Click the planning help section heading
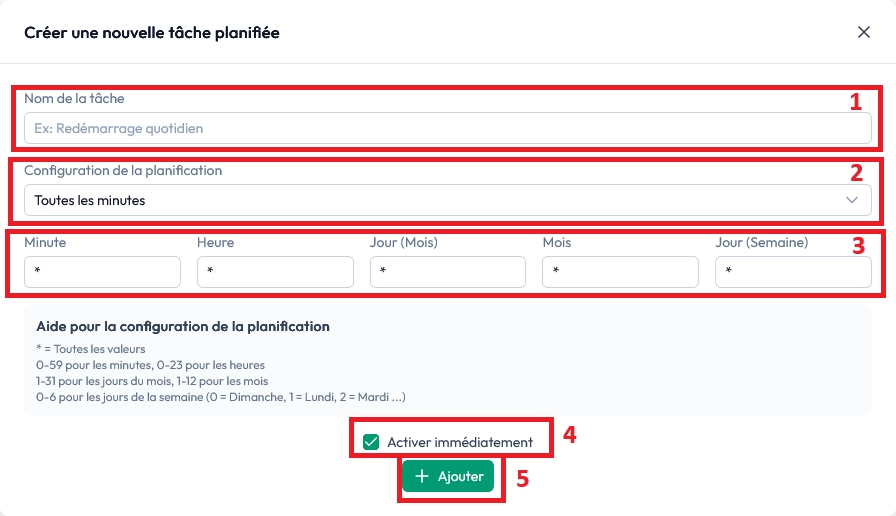The height and width of the screenshot is (516, 896). (x=183, y=326)
